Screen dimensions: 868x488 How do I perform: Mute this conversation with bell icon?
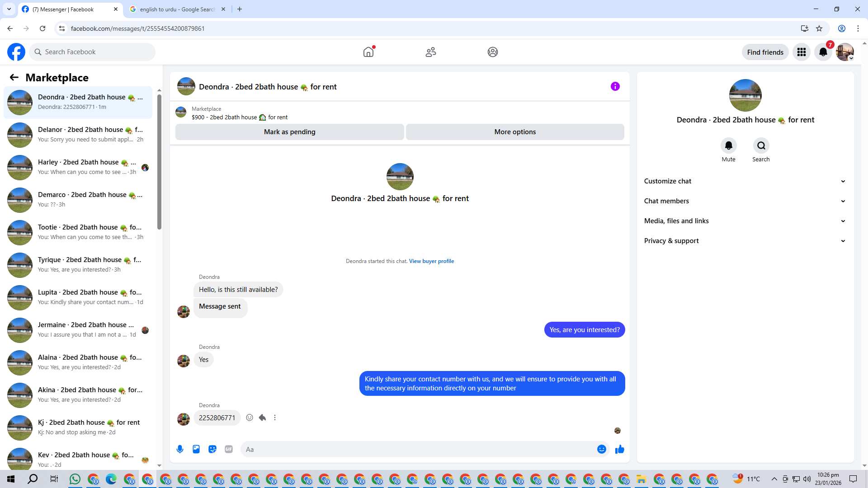click(728, 145)
